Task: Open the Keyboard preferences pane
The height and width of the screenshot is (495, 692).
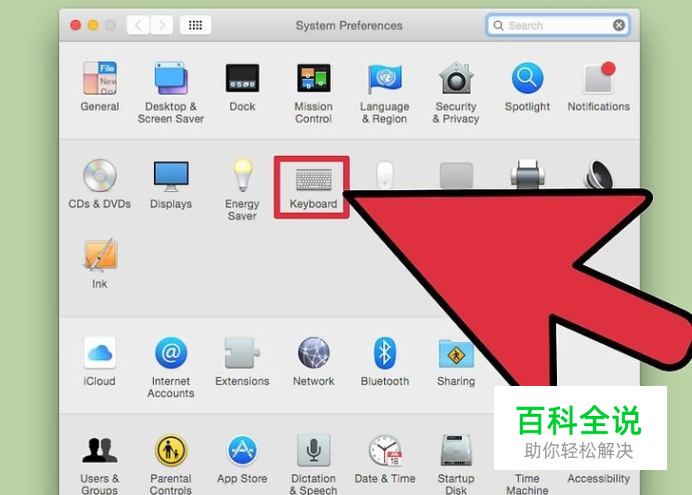Action: tap(313, 188)
